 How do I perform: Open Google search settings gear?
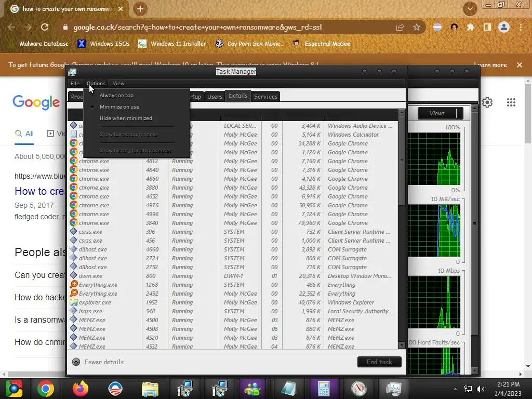[x=487, y=102]
